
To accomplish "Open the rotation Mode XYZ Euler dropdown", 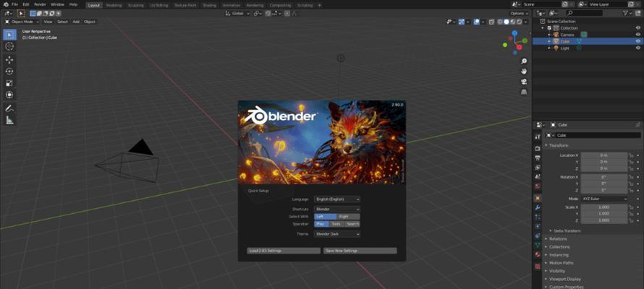I will 604,199.
